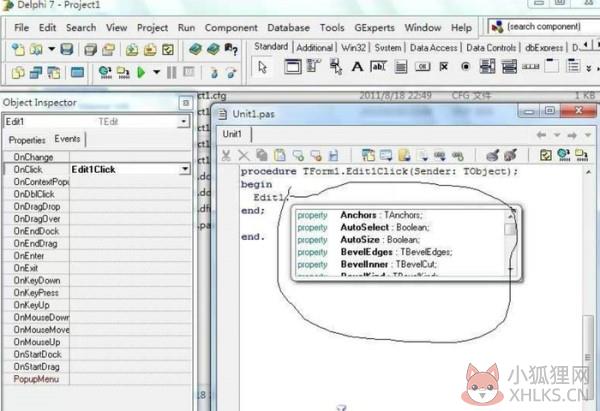This screenshot has height=411, width=600.
Task: Select the RadioGroup component in palette
Action: pos(573,66)
